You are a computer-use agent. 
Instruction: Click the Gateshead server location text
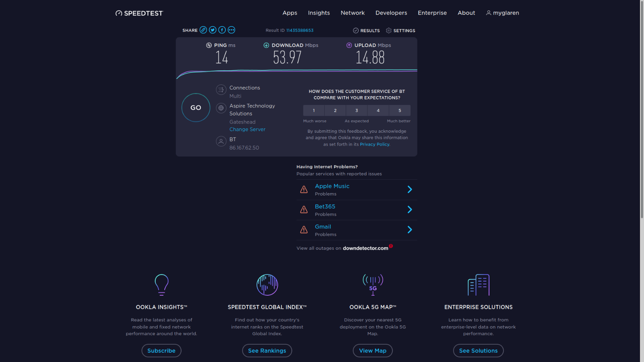242,122
